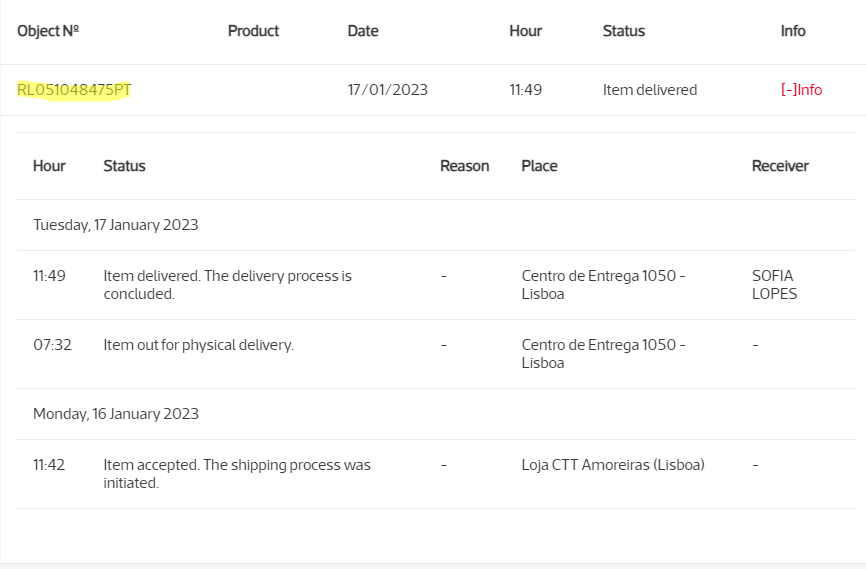Click 'Item out for physical delivery' entry
The width and height of the screenshot is (866, 569).
pyautogui.click(x=198, y=345)
